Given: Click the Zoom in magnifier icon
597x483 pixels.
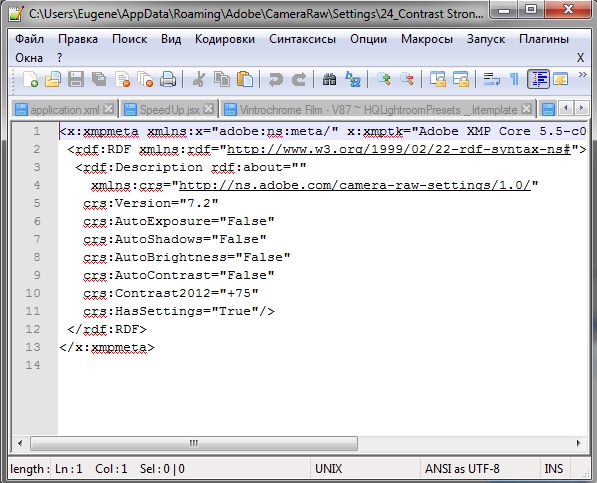Looking at the screenshot, I should coord(383,79).
